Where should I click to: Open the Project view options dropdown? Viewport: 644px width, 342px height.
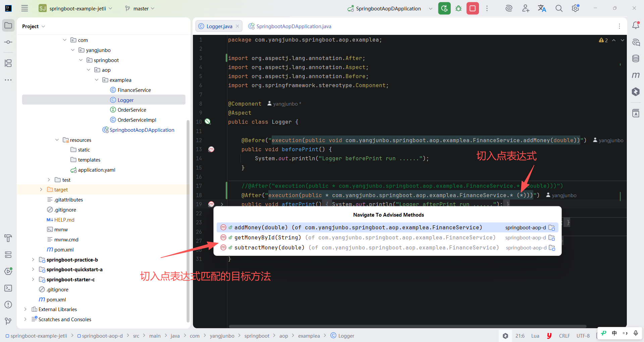(x=43, y=26)
